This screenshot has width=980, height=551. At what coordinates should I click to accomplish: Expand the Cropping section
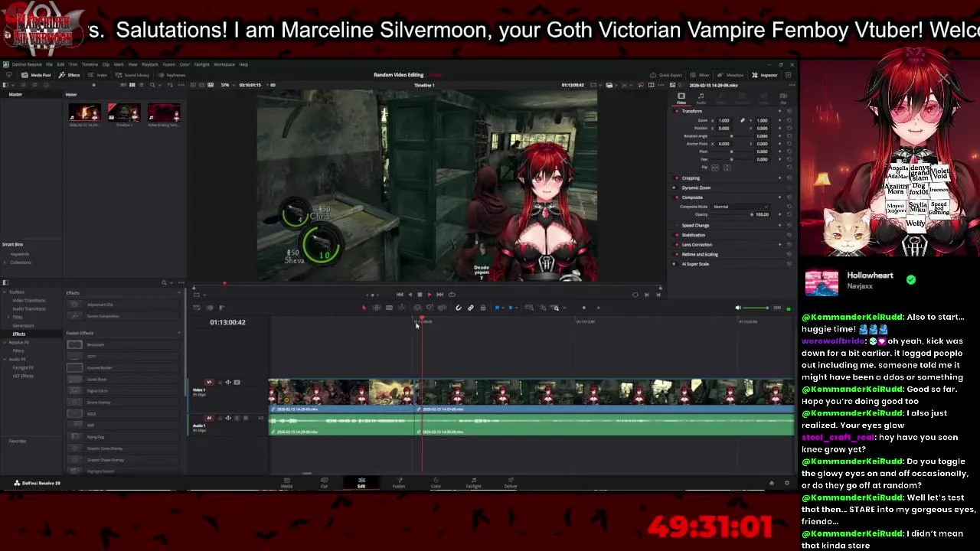click(691, 178)
